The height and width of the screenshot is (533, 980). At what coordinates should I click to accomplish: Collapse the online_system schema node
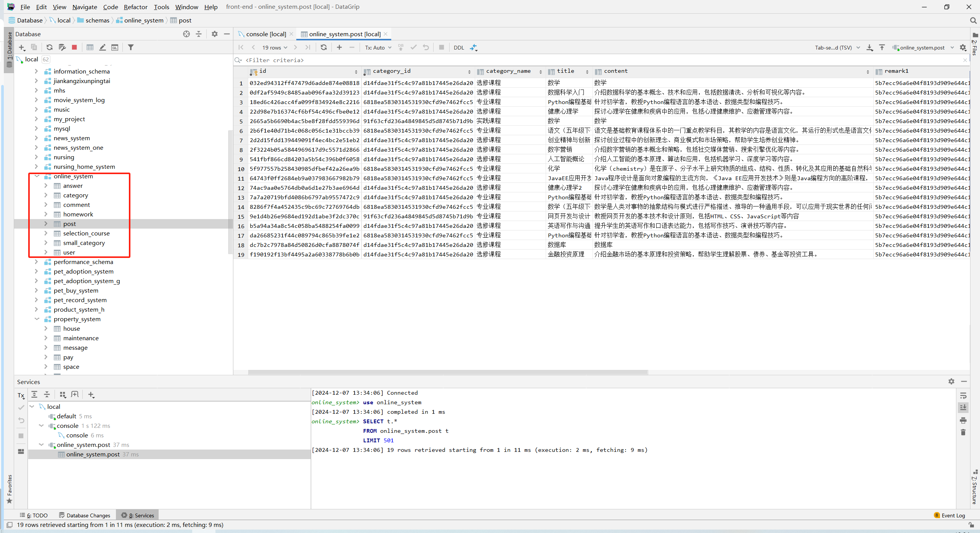click(37, 176)
